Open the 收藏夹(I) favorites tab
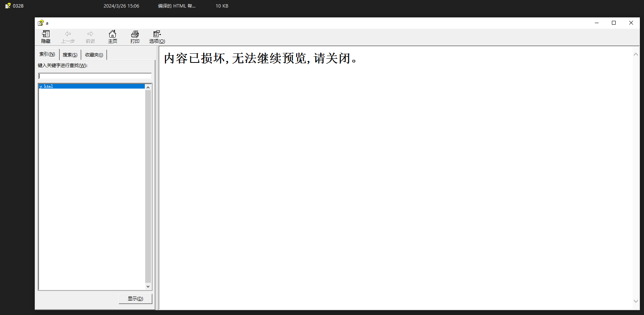The width and height of the screenshot is (644, 315). 94,55
